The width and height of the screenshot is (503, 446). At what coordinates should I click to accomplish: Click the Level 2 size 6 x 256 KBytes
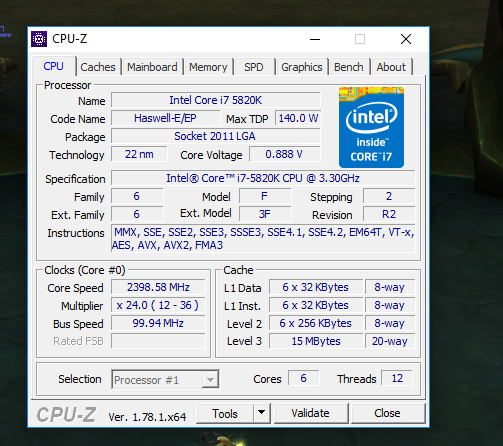[316, 323]
